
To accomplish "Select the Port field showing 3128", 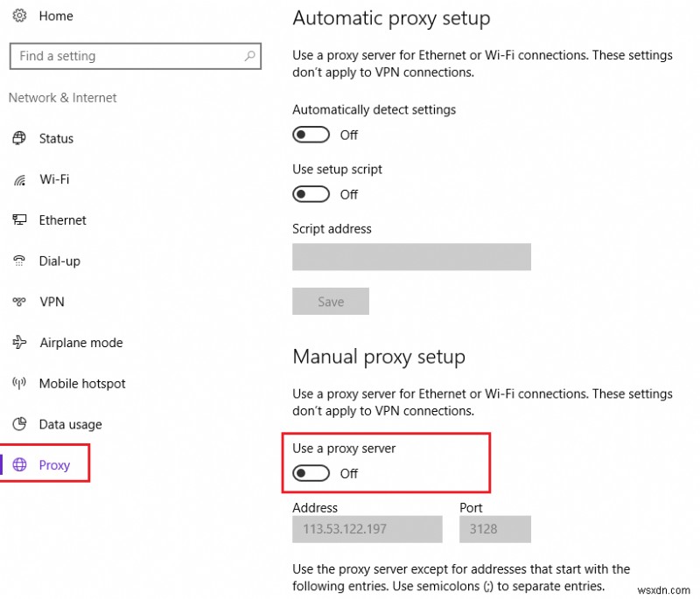I will click(x=495, y=529).
